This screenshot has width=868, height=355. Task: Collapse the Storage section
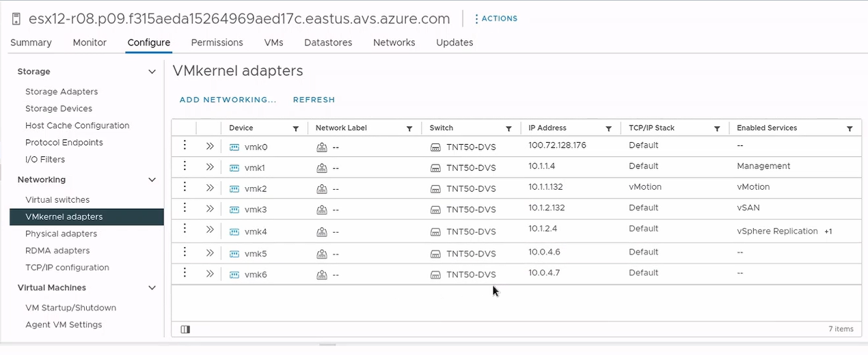(152, 72)
